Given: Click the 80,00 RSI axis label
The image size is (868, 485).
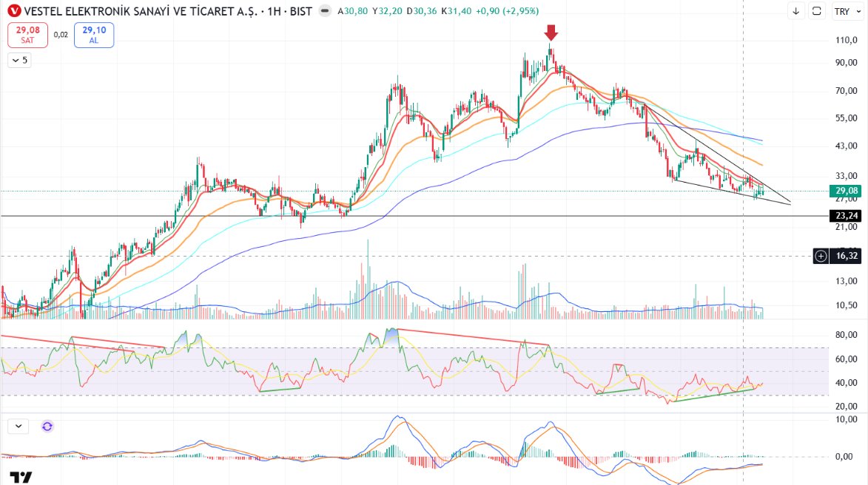Looking at the screenshot, I should [x=847, y=335].
